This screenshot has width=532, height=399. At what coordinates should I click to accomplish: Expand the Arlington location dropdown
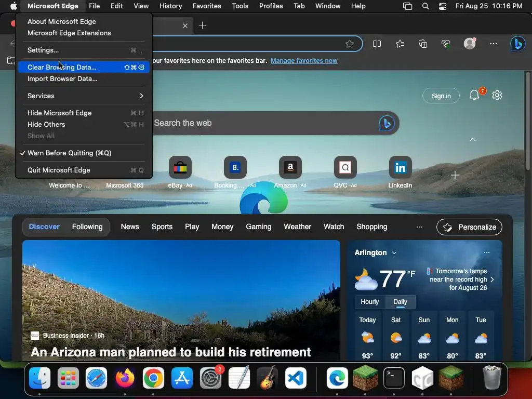coord(394,253)
